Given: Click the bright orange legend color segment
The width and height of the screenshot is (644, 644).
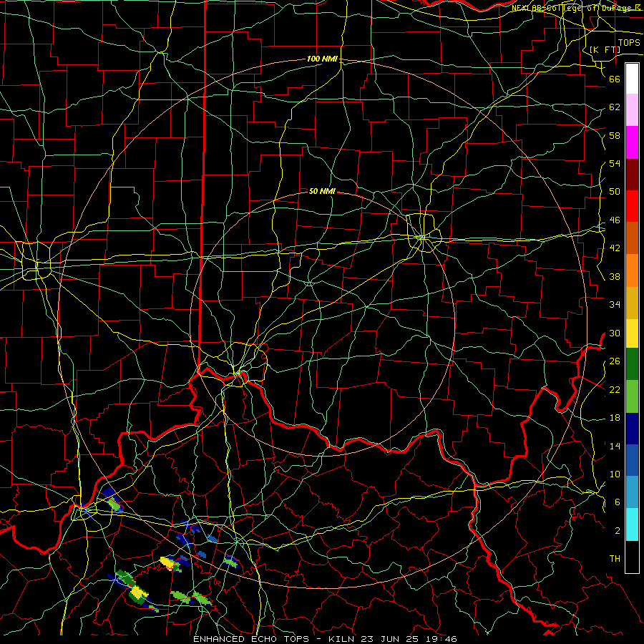Looking at the screenshot, I should tap(632, 270).
